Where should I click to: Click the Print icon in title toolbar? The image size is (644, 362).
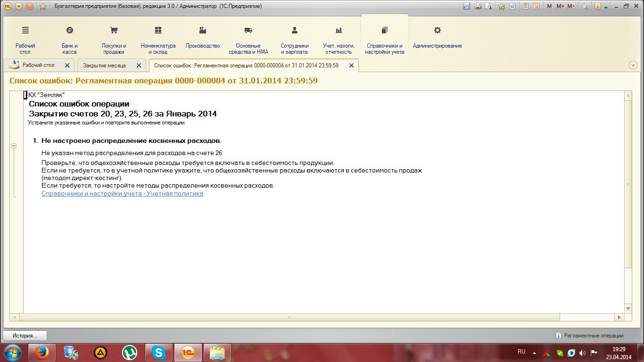point(478,6)
